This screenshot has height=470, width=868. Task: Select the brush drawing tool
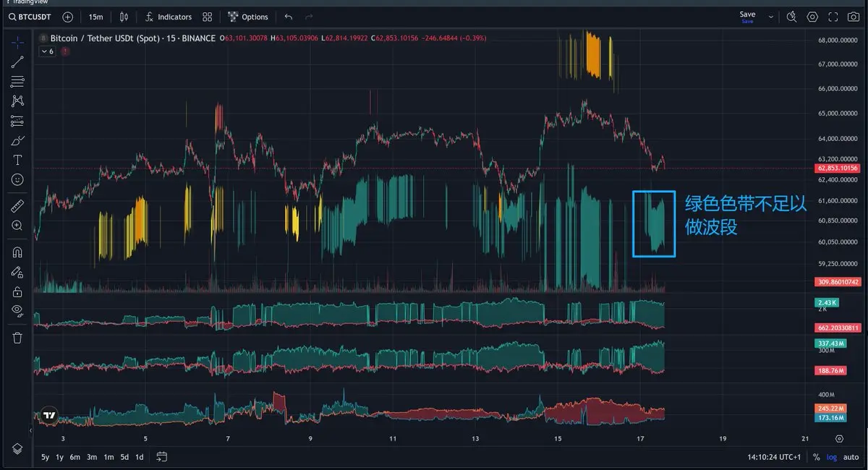[17, 140]
